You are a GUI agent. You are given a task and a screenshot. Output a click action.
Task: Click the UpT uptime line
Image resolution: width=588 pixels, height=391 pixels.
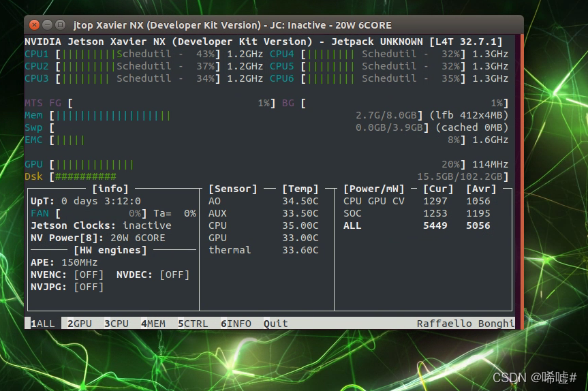(86, 202)
